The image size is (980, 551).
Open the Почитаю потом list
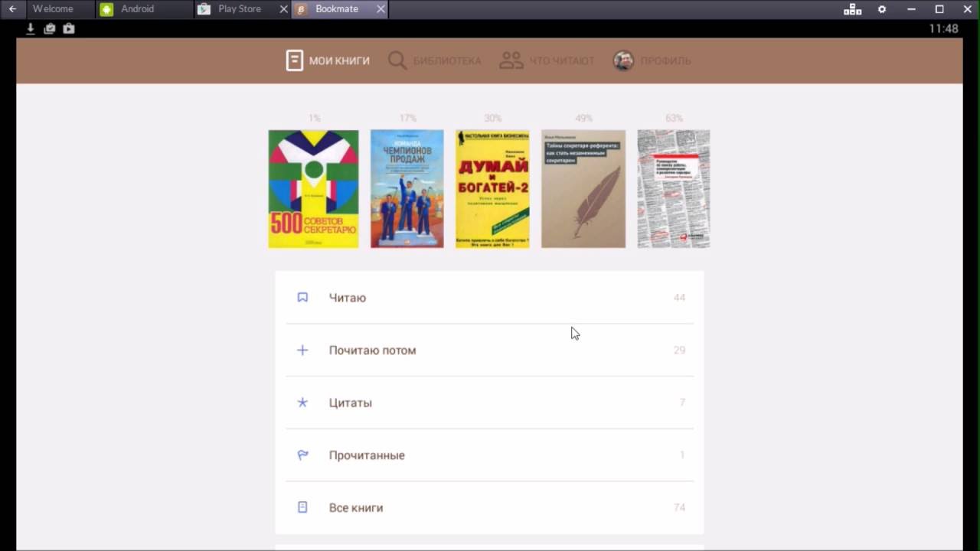490,350
